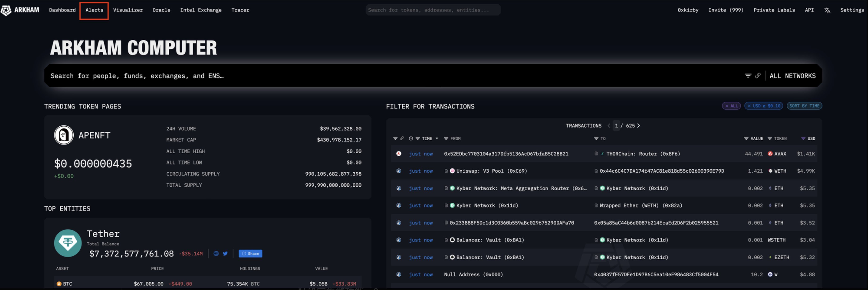
Task: Open the 0xkirby profile link
Action: tap(688, 10)
